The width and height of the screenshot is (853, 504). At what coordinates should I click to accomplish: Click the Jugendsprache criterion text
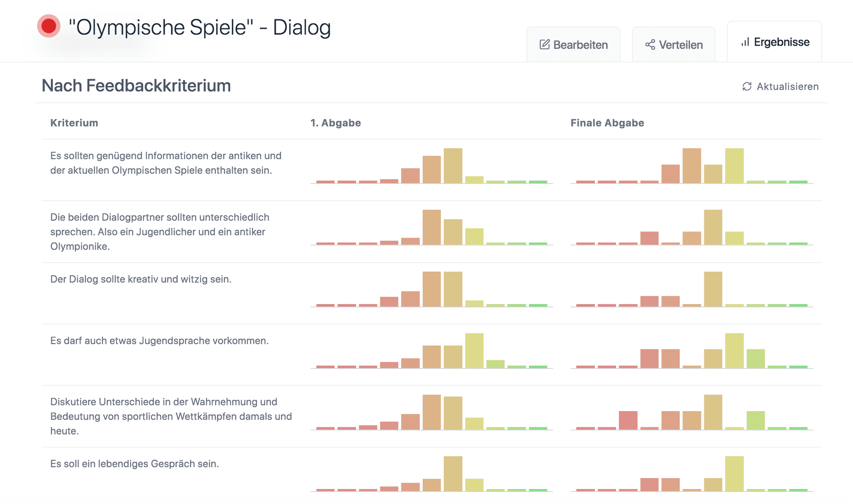(x=159, y=341)
